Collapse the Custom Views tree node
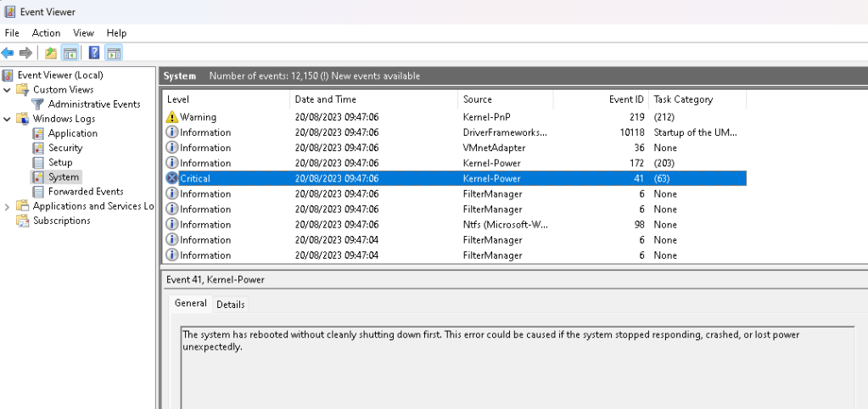The width and height of the screenshot is (868, 409). (x=7, y=90)
